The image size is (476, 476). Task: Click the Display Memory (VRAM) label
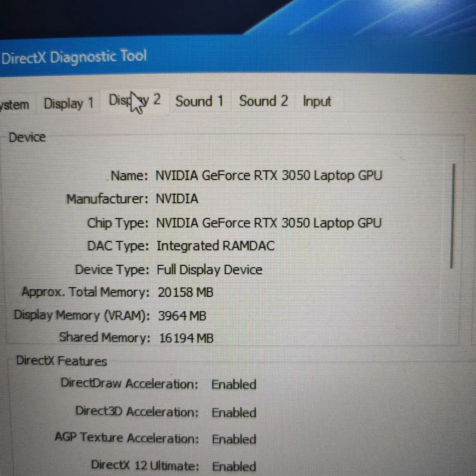tap(82, 315)
